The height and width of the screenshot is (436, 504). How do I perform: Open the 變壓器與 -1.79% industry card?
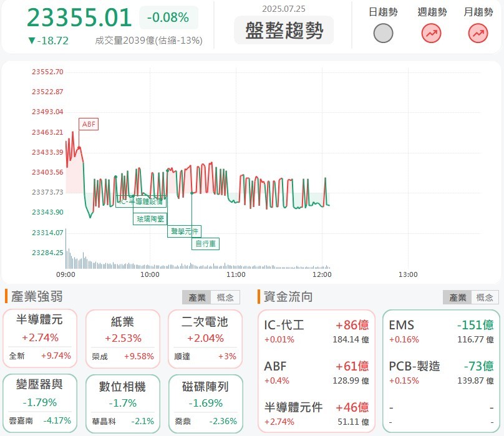40,403
